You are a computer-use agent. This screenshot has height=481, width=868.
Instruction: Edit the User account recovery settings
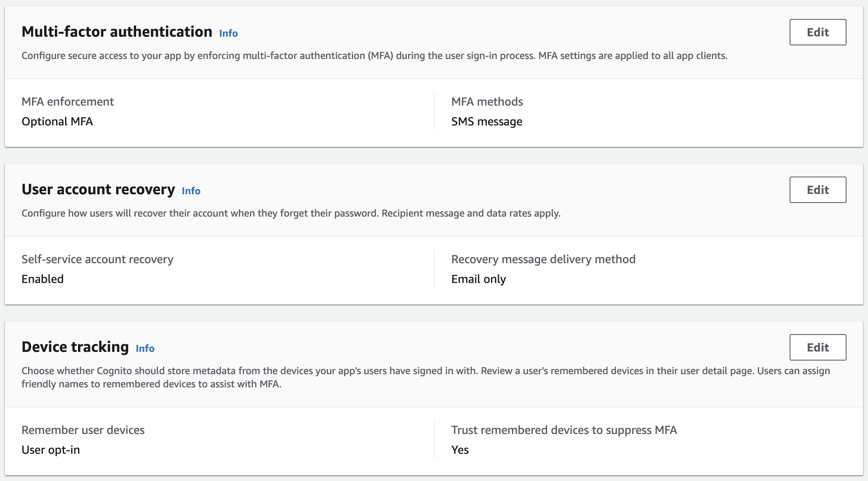click(x=818, y=190)
